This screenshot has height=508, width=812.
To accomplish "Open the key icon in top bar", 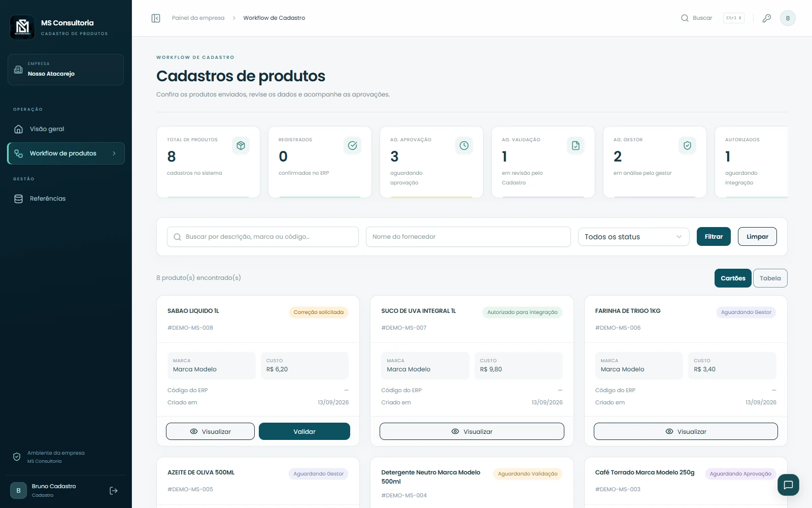I will [x=767, y=18].
